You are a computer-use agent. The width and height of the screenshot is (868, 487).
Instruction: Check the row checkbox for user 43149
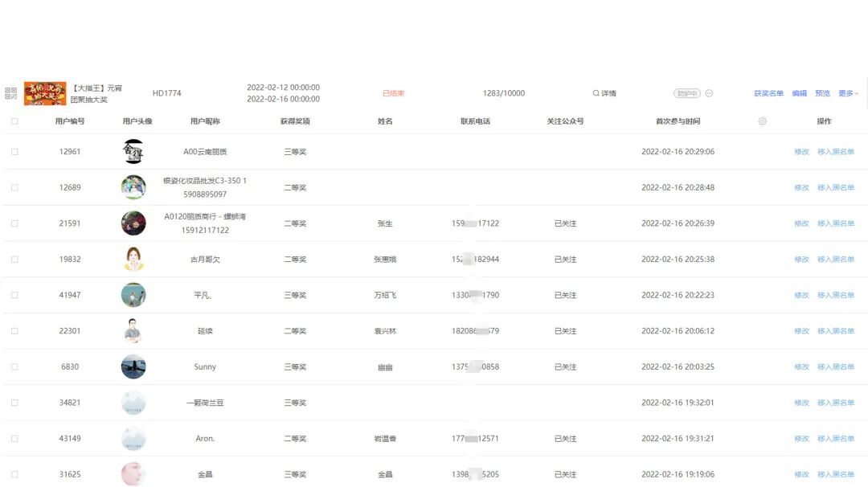click(14, 438)
